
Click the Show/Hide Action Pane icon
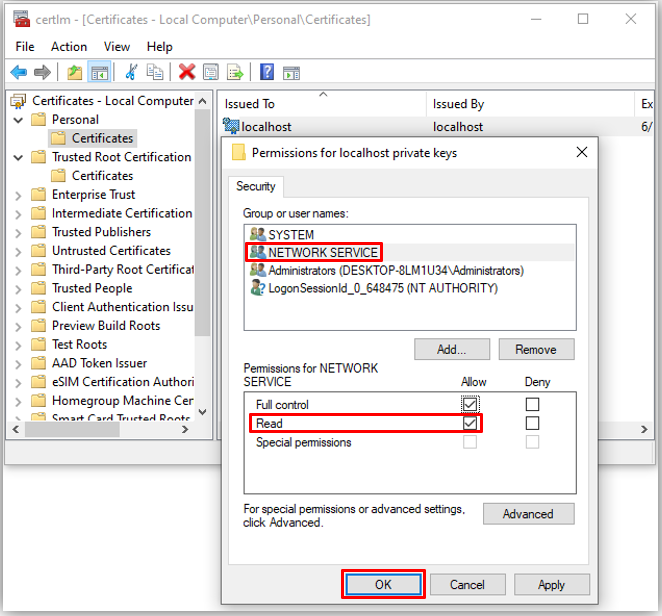(291, 73)
